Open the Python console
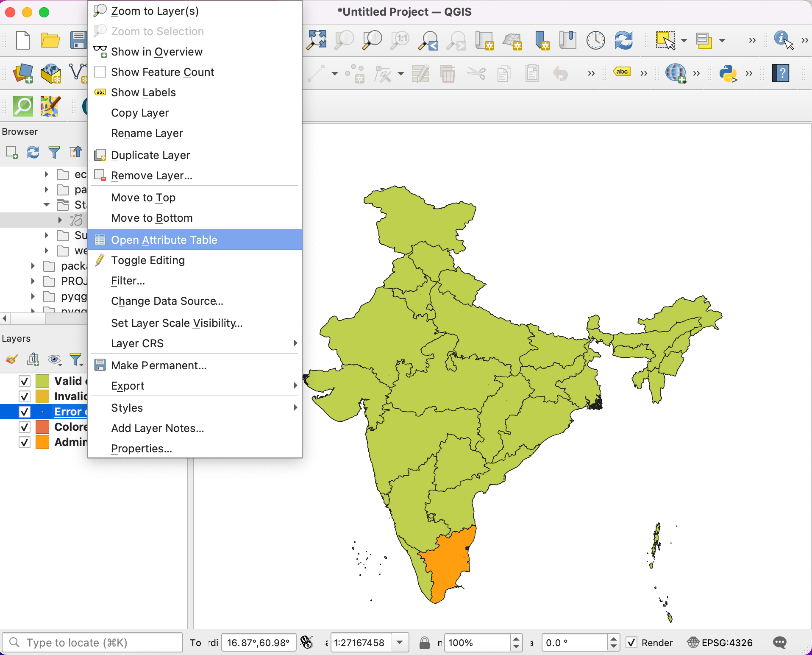Viewport: 812px width, 655px height. [x=728, y=73]
